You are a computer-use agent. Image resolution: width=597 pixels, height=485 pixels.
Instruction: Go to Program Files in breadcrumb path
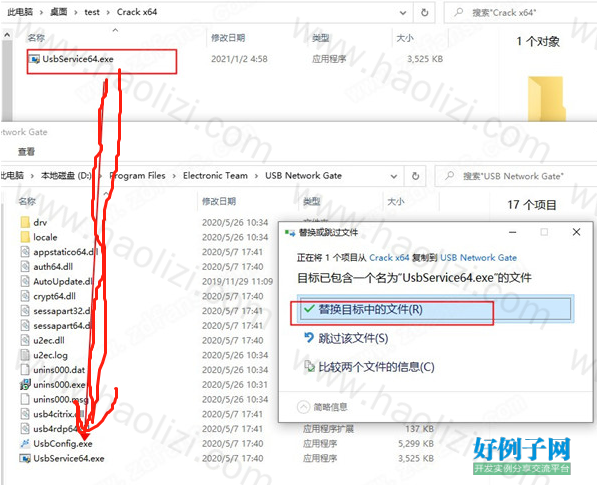137,175
